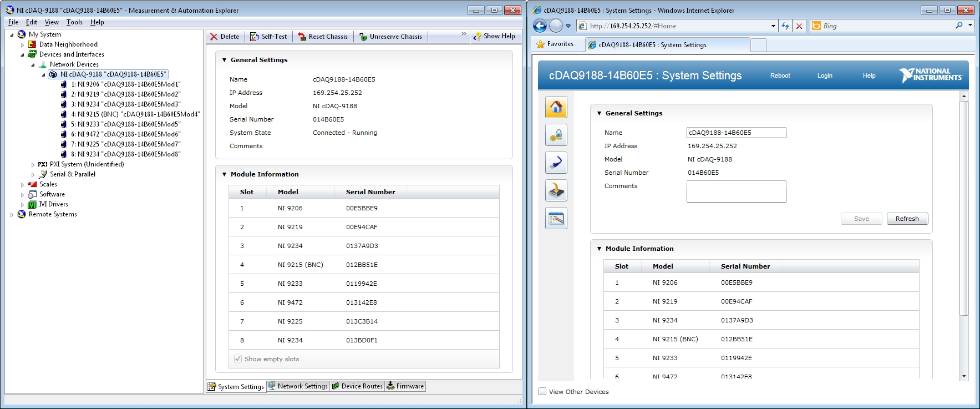Image resolution: width=980 pixels, height=409 pixels.
Task: Click the Comments text box in browser
Action: [736, 191]
